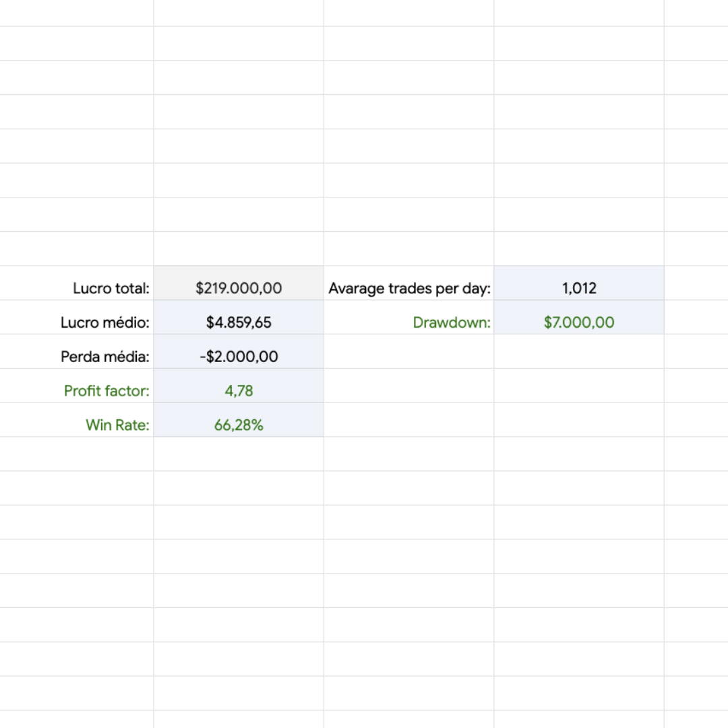The height and width of the screenshot is (728, 728).
Task: Click the win rate value 66,28%
Action: point(239,425)
